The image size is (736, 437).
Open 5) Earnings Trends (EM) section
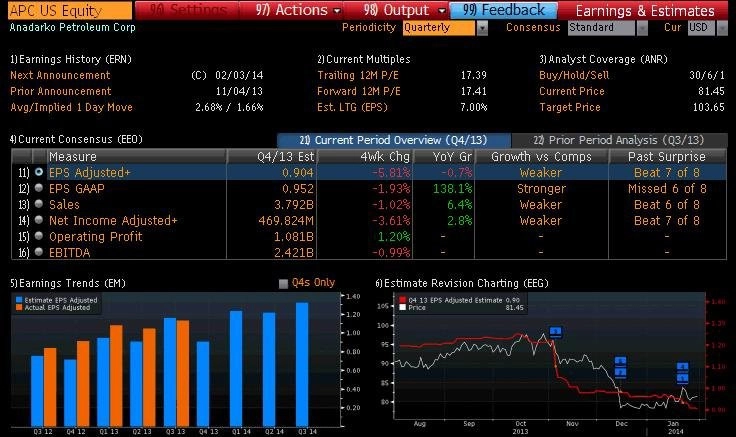pyautogui.click(x=68, y=283)
